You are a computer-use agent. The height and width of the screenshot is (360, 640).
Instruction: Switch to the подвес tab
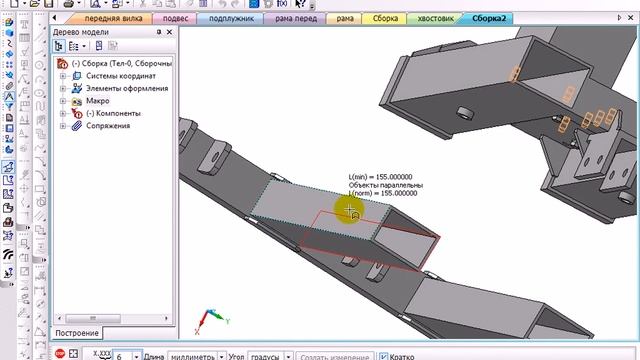175,18
